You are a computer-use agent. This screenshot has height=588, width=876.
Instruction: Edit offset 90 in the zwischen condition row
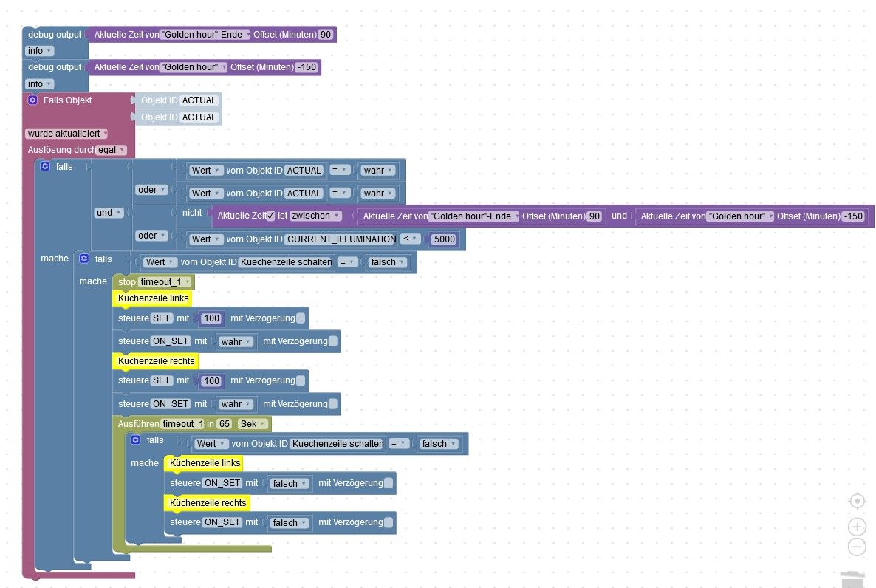pos(595,216)
